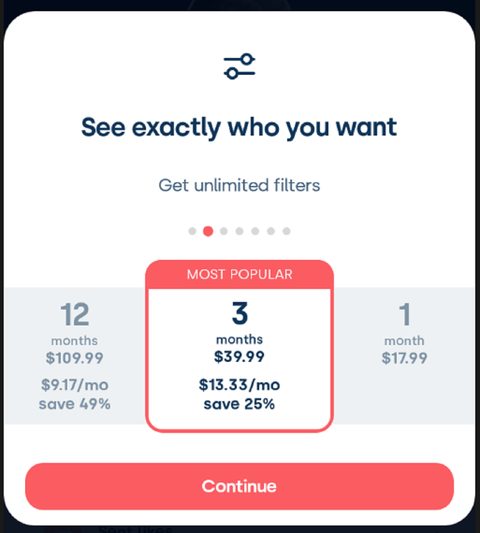The width and height of the screenshot is (480, 533).
Task: Pick the 1 month plan option
Action: click(404, 356)
